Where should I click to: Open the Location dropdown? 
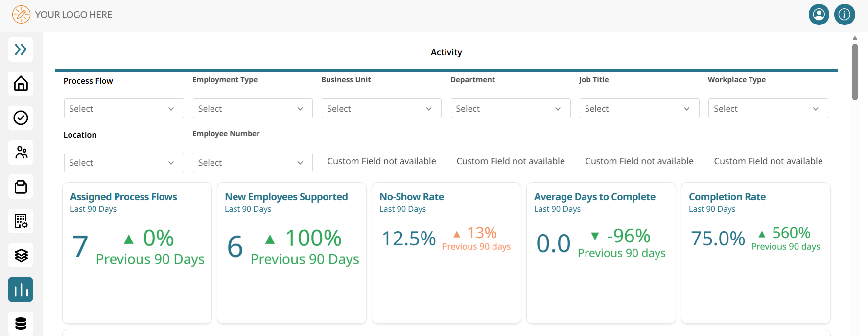(124, 163)
